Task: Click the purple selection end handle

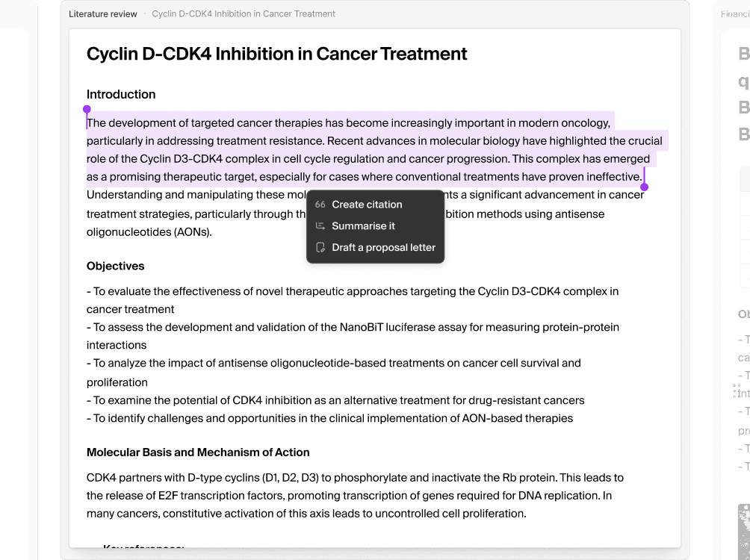Action: coord(644,187)
